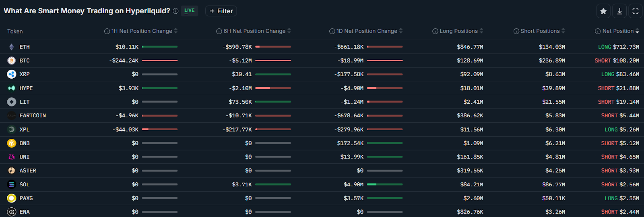This screenshot has height=217, width=644.
Task: Click the Net Position column header
Action: coord(618,31)
